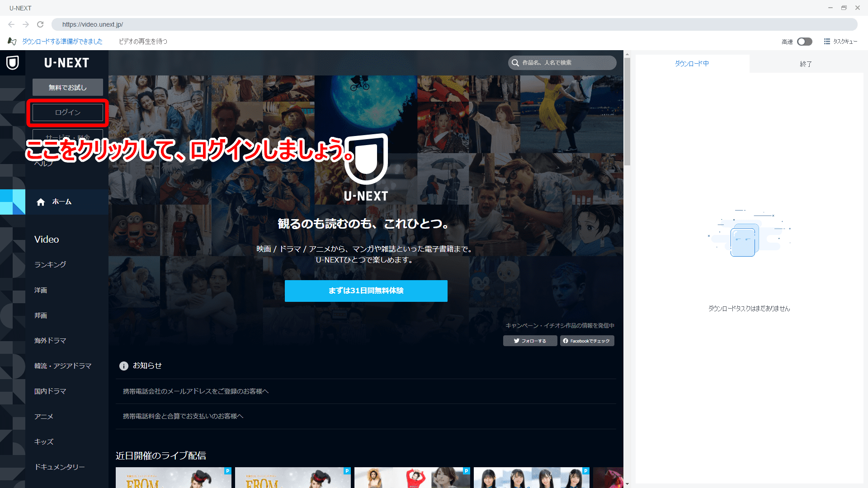Click the back navigation arrow
This screenshot has width=868, height=488.
pyautogui.click(x=10, y=24)
